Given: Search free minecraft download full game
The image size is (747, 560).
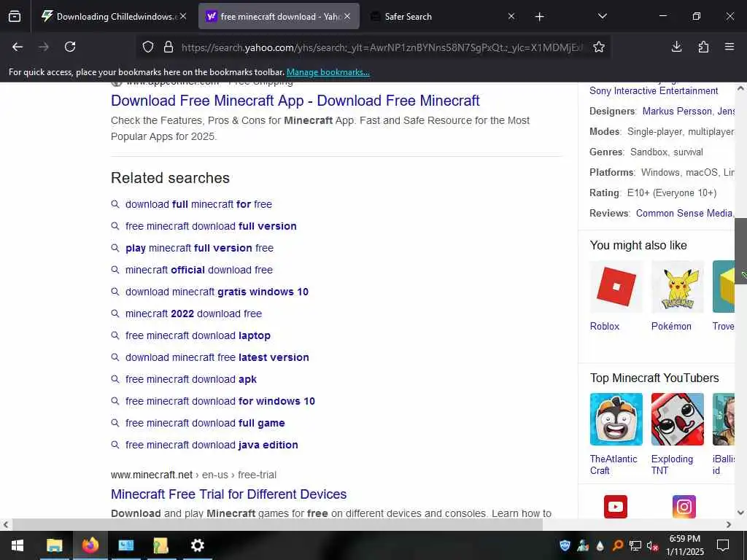Looking at the screenshot, I should (205, 424).
